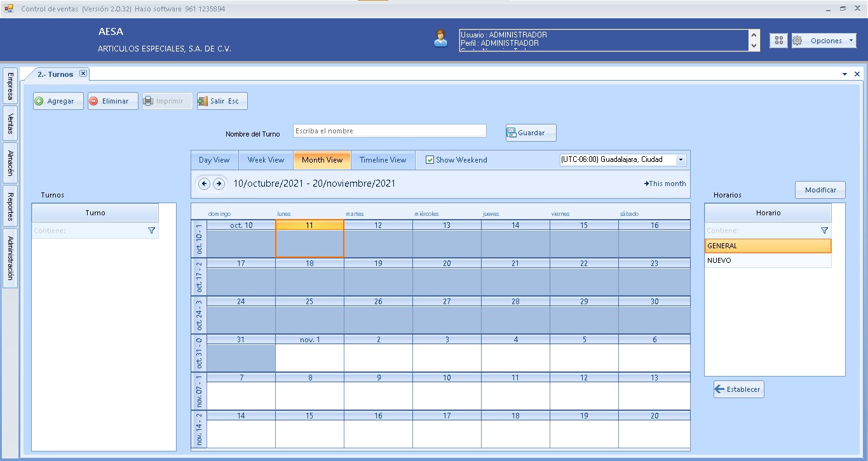This screenshot has height=461, width=868.
Task: Click the disabled Imprimir print button
Action: tap(168, 101)
